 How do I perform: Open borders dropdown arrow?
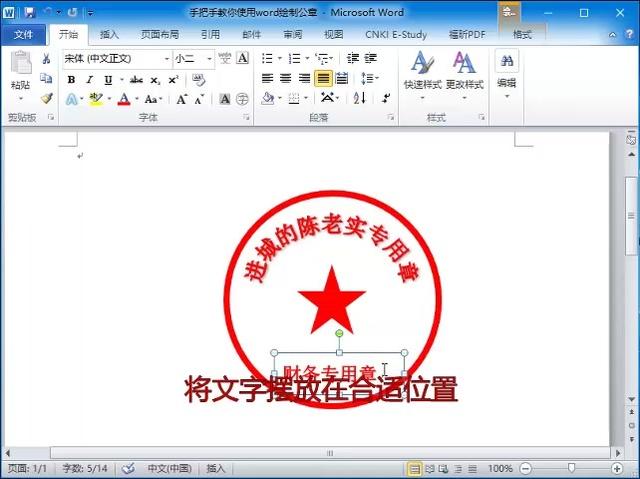pyautogui.click(x=306, y=98)
